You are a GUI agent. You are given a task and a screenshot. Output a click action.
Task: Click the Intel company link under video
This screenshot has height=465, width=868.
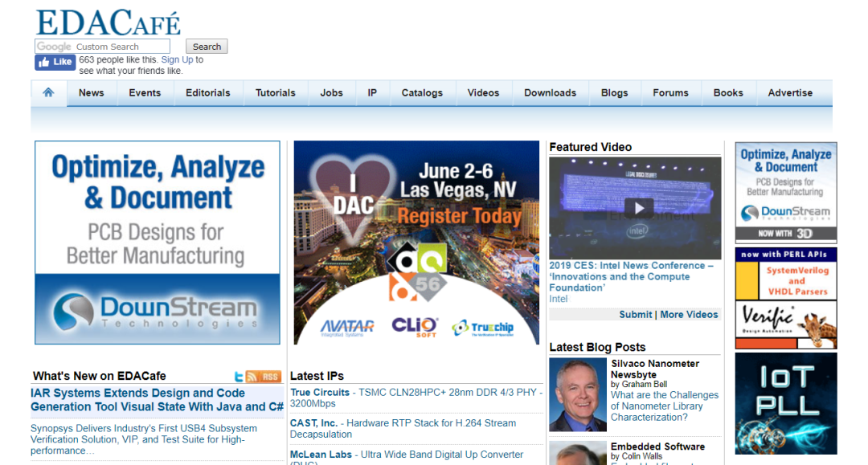558,299
